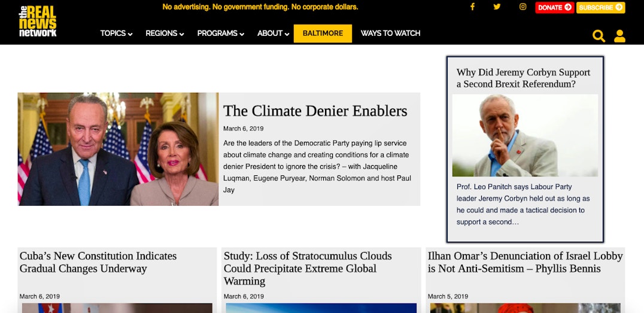
Task: Open the Cuba article image thumbnail
Action: pyautogui.click(x=117, y=308)
